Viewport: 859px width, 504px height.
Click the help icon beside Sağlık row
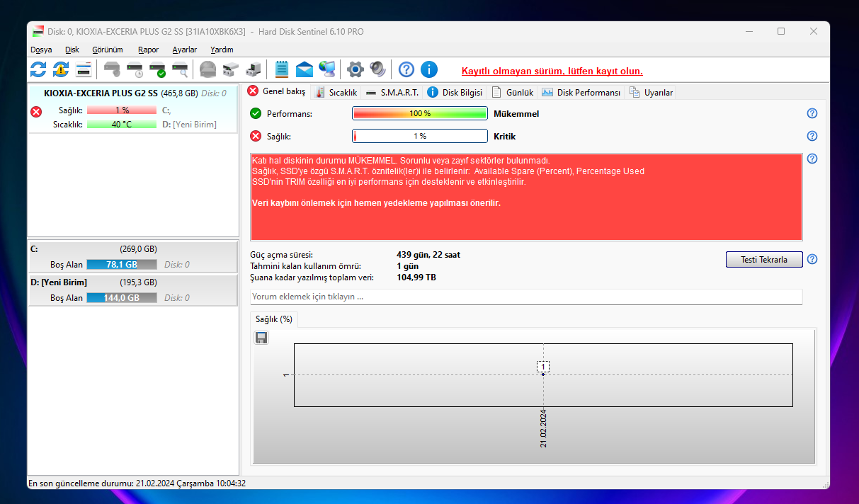pos(812,136)
